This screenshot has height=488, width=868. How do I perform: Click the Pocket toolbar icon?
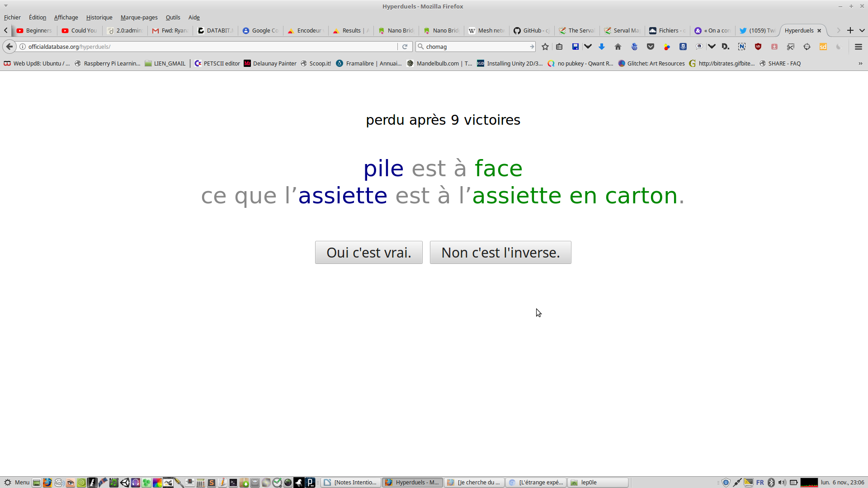click(x=651, y=47)
